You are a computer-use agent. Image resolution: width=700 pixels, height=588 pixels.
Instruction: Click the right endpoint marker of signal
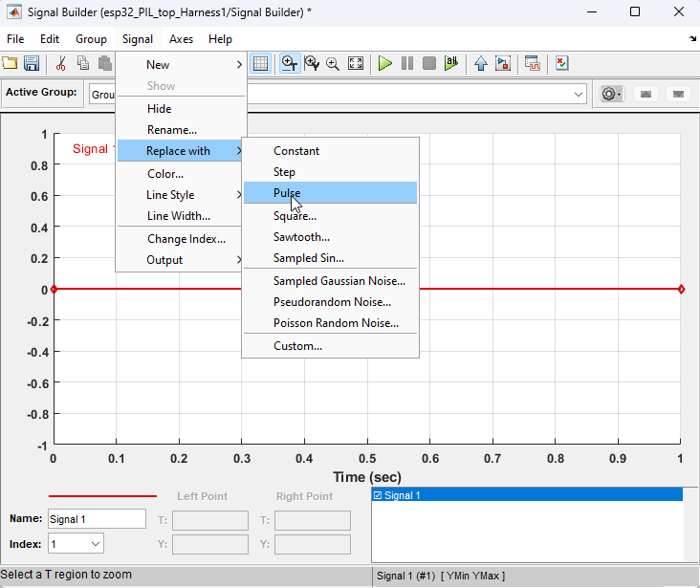tap(681, 289)
